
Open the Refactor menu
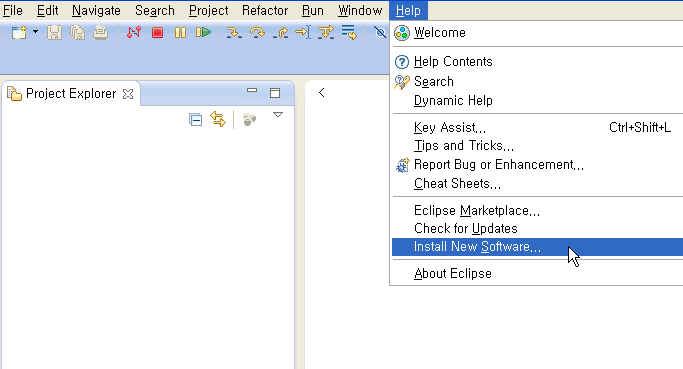[265, 10]
